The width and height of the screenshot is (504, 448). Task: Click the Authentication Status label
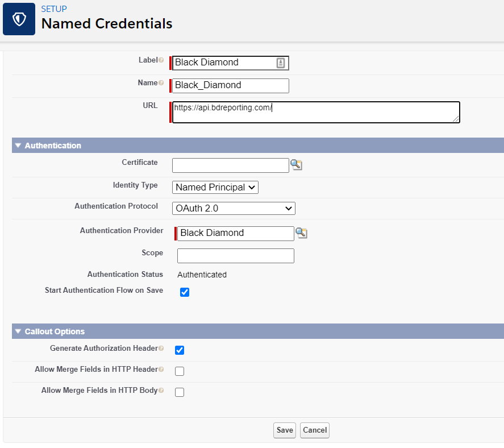[x=125, y=275]
